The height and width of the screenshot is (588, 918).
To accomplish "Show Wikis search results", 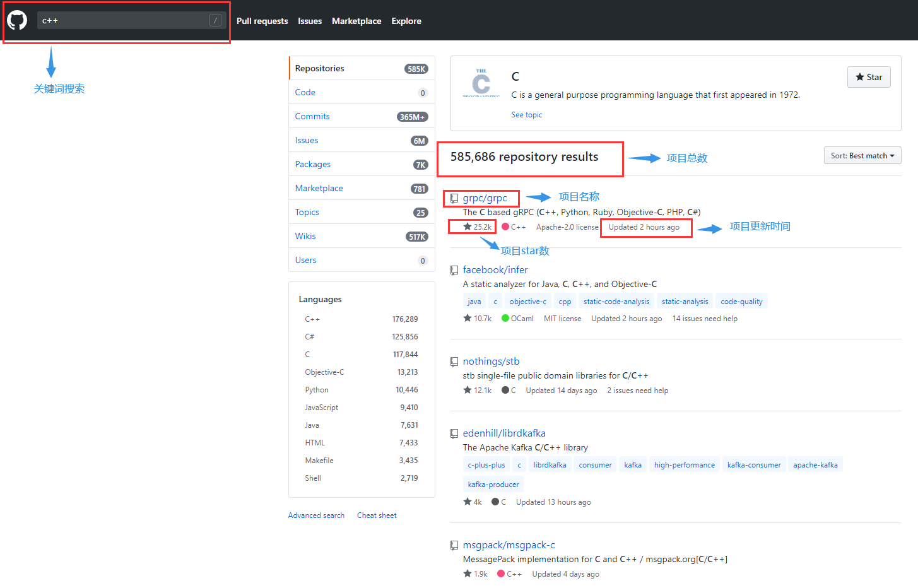I will 362,236.
